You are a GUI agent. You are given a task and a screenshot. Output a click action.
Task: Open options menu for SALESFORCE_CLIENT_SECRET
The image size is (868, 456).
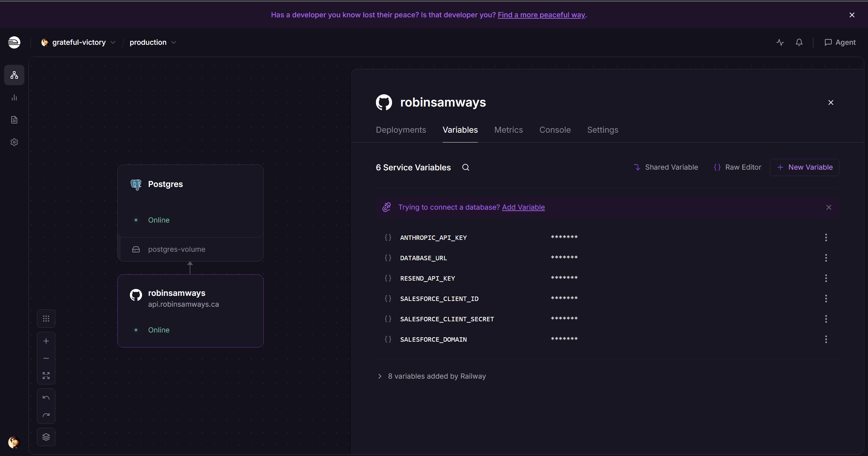pos(826,319)
